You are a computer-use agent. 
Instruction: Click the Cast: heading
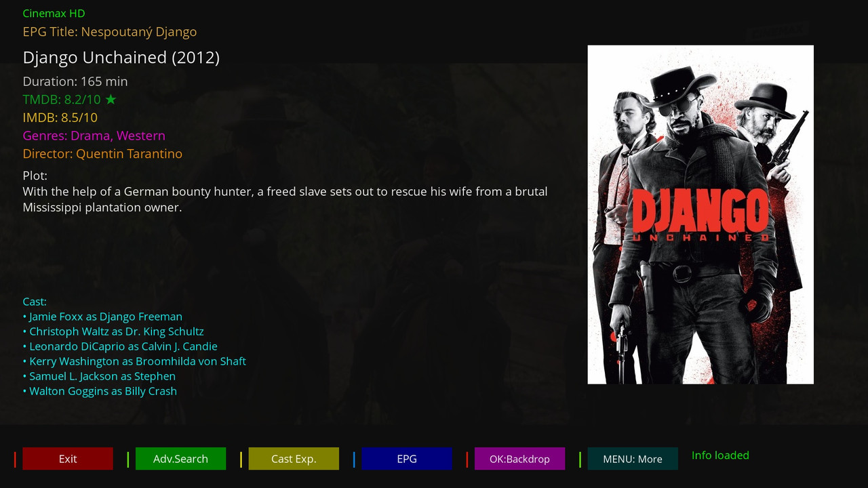35,302
